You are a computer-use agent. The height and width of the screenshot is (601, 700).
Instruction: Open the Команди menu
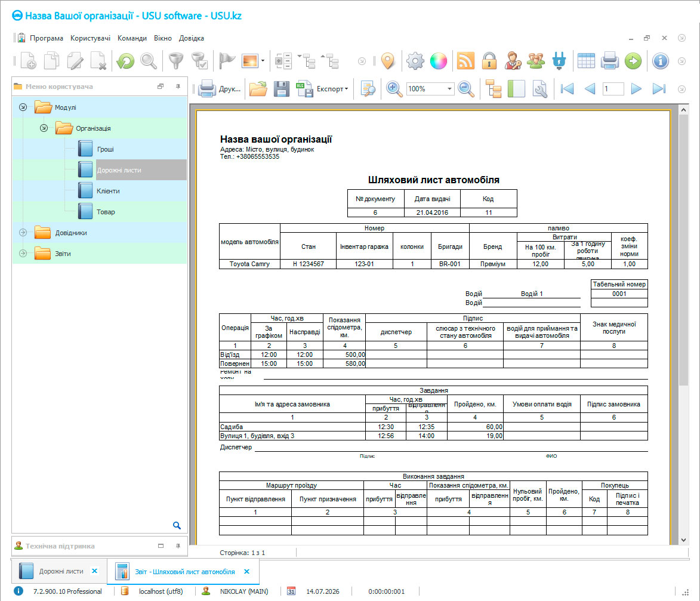[132, 38]
